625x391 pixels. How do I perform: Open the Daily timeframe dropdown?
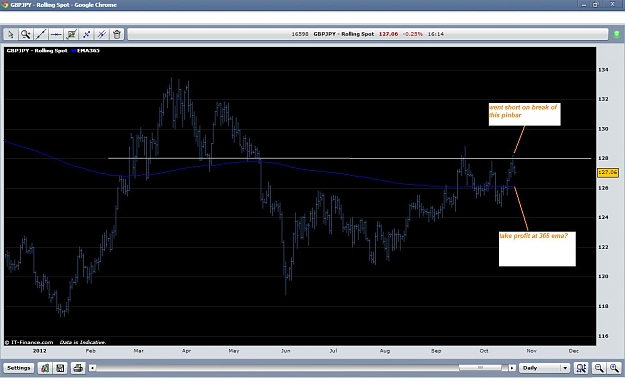pos(544,368)
